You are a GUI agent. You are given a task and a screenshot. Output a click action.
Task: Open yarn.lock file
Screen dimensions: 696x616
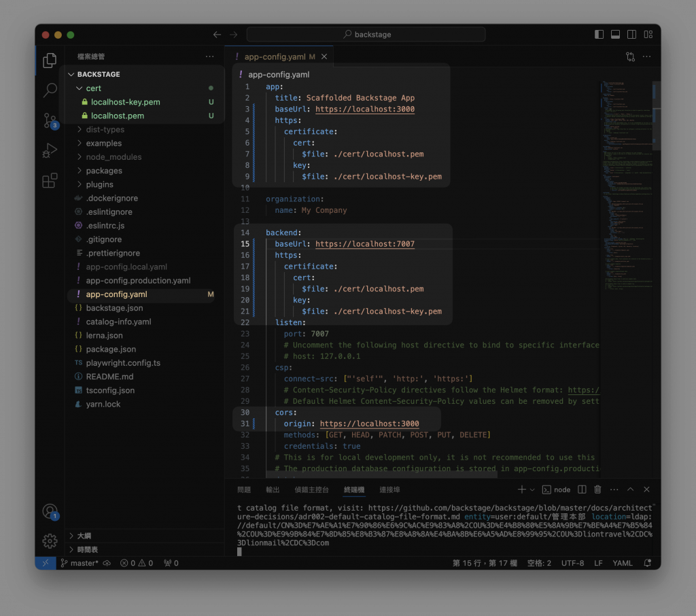[x=144, y=404]
